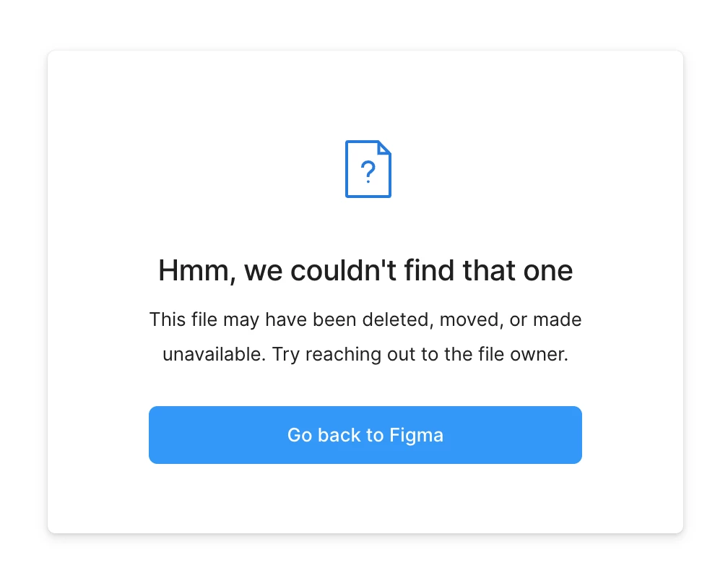Click the question mark inside file icon

368,172
